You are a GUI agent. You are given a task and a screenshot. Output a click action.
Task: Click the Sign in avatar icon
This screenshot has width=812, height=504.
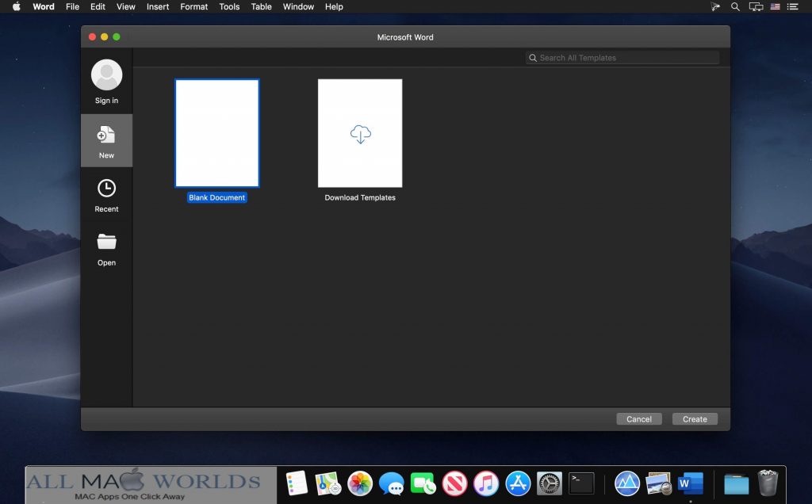(107, 74)
